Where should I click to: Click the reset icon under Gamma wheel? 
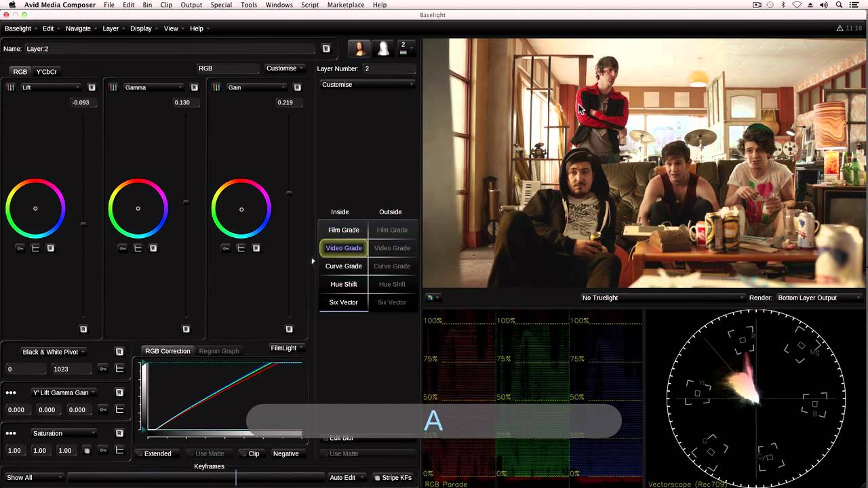point(153,248)
